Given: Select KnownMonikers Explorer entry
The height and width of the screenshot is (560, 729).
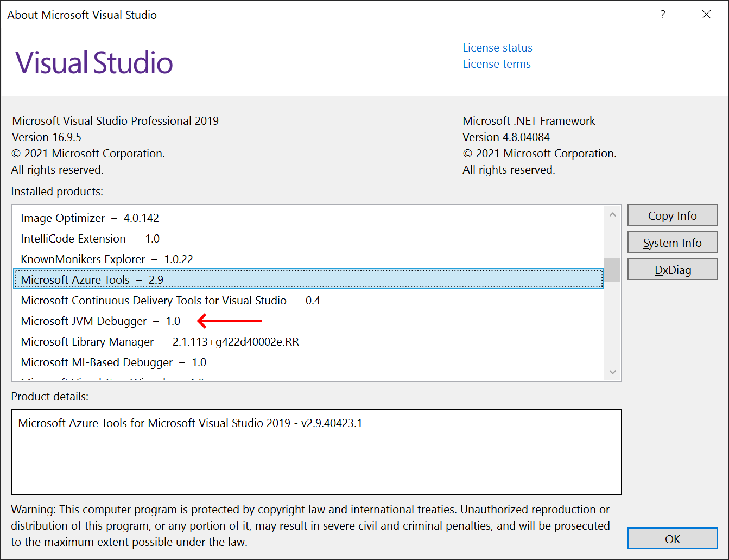Looking at the screenshot, I should click(x=308, y=259).
